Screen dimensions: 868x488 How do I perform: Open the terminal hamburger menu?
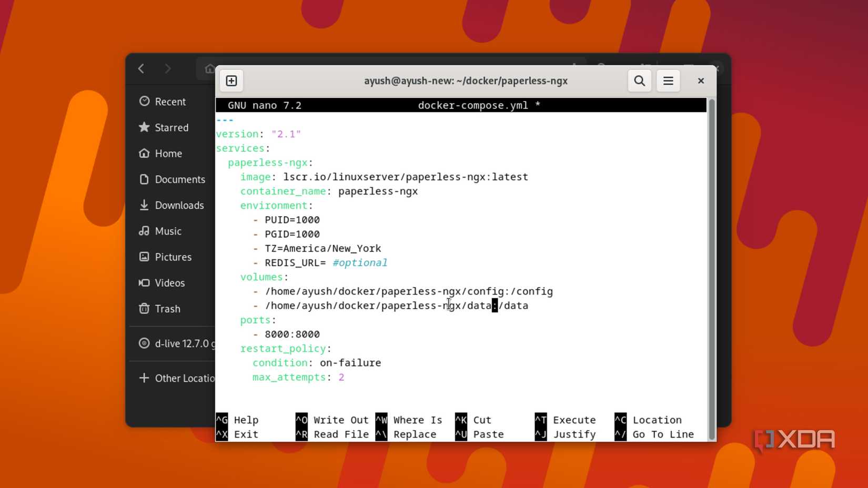[668, 81]
